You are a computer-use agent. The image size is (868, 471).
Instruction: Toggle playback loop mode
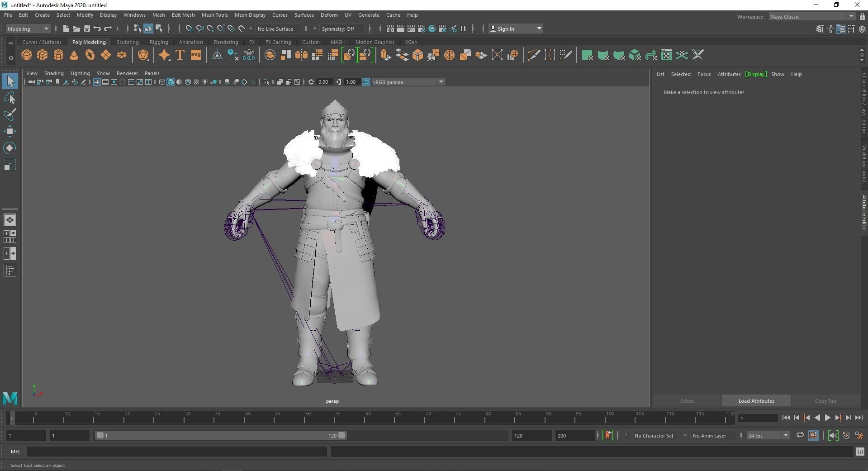coord(800,435)
